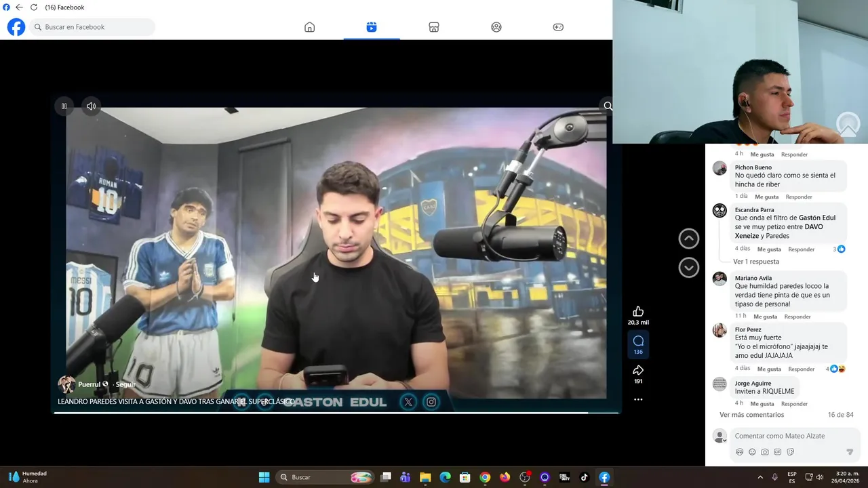Open Firefox from the taskbar
The height and width of the screenshot is (488, 868).
[505, 477]
